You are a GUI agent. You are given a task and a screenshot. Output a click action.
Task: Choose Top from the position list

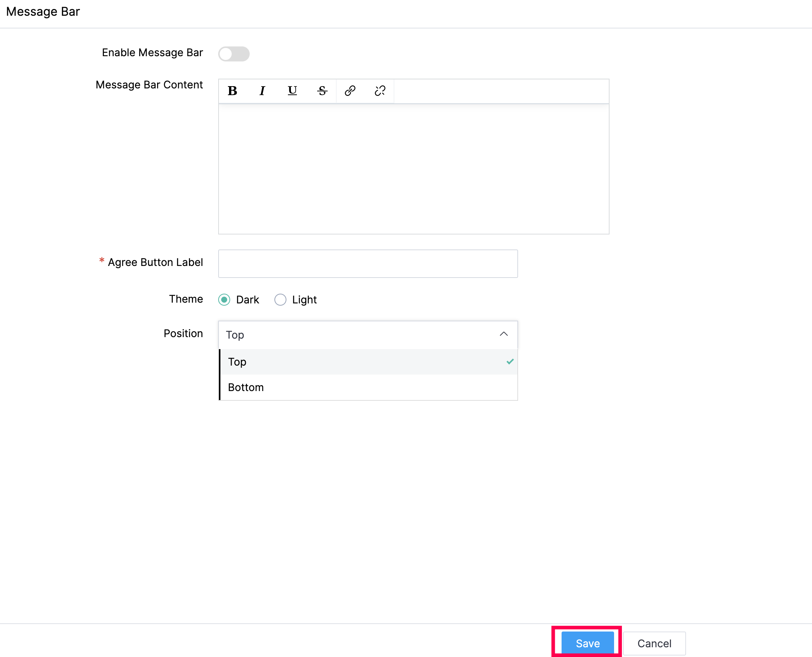pyautogui.click(x=237, y=362)
